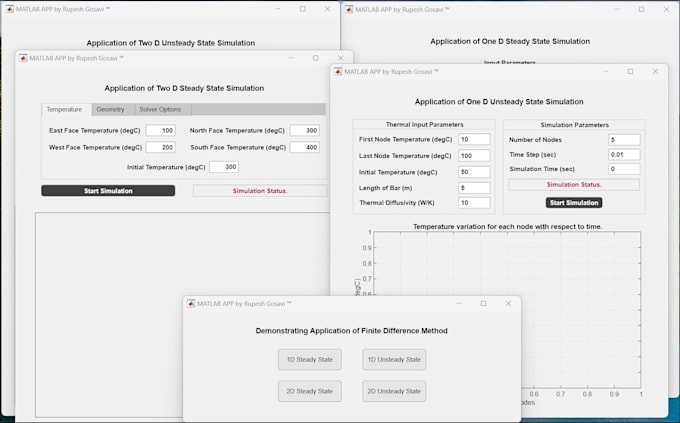Click the 2D Steady State button
Screen dimensions: 680x423
point(309,391)
